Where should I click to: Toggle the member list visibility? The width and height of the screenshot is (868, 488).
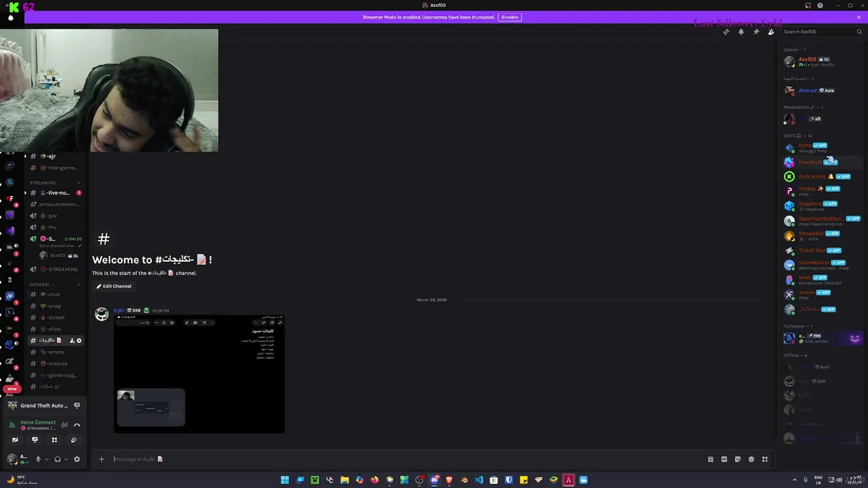(771, 32)
